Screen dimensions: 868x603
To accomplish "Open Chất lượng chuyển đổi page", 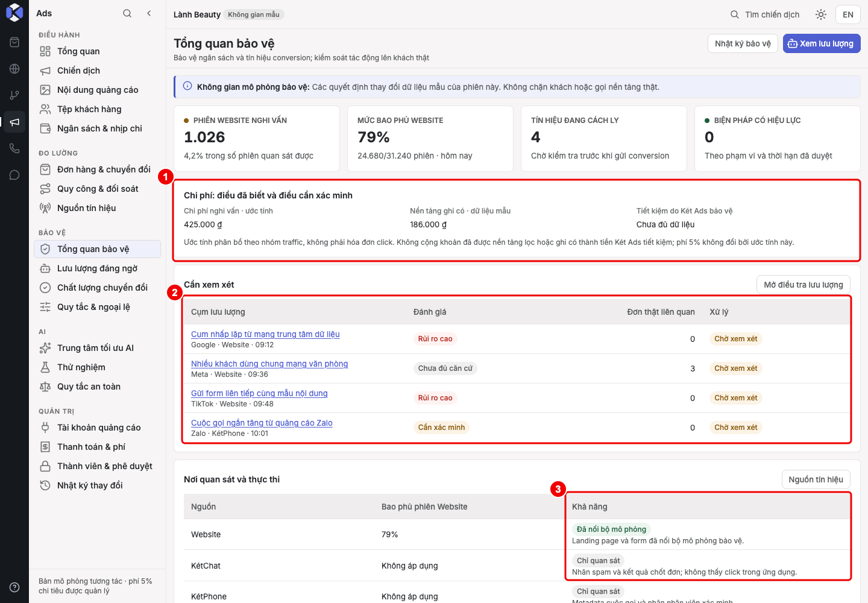I will click(97, 288).
